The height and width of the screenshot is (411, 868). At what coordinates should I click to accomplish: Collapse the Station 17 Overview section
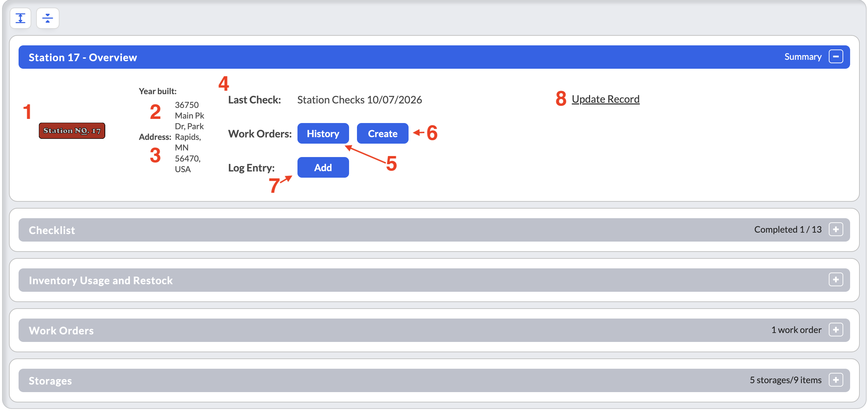point(836,57)
